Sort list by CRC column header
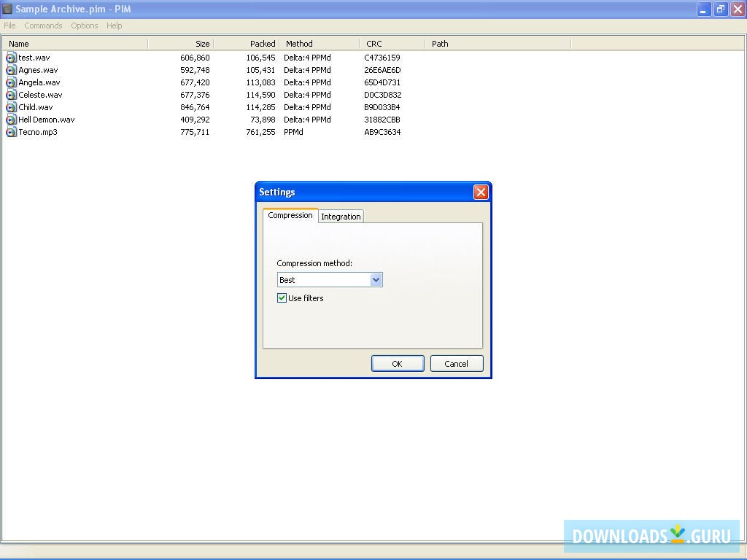This screenshot has width=747, height=560. [x=392, y=44]
